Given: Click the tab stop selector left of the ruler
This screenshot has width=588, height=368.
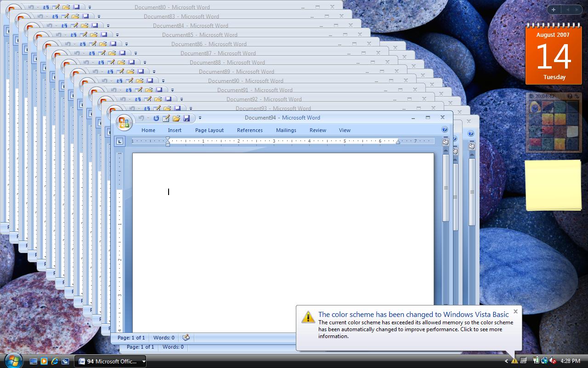Looking at the screenshot, I should 120,141.
